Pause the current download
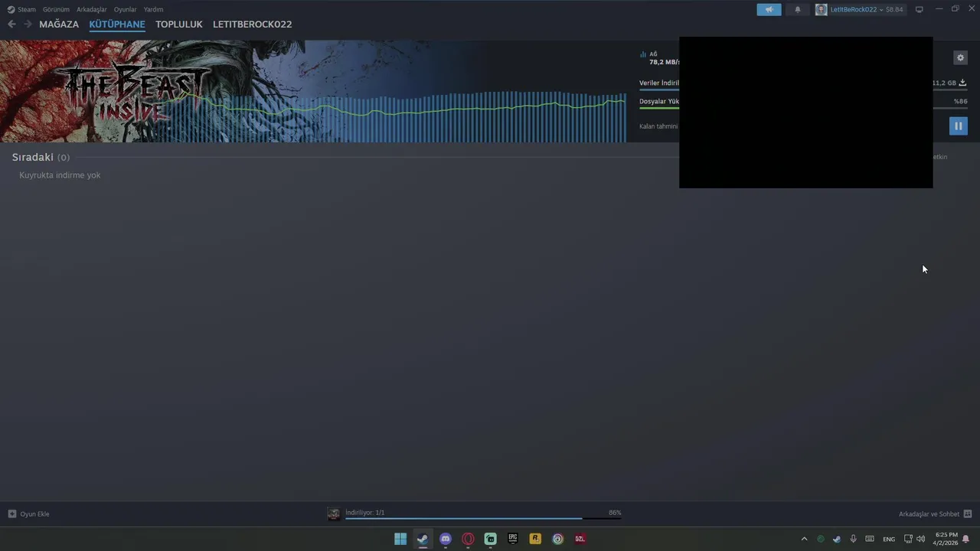The width and height of the screenshot is (980, 551). tap(958, 126)
